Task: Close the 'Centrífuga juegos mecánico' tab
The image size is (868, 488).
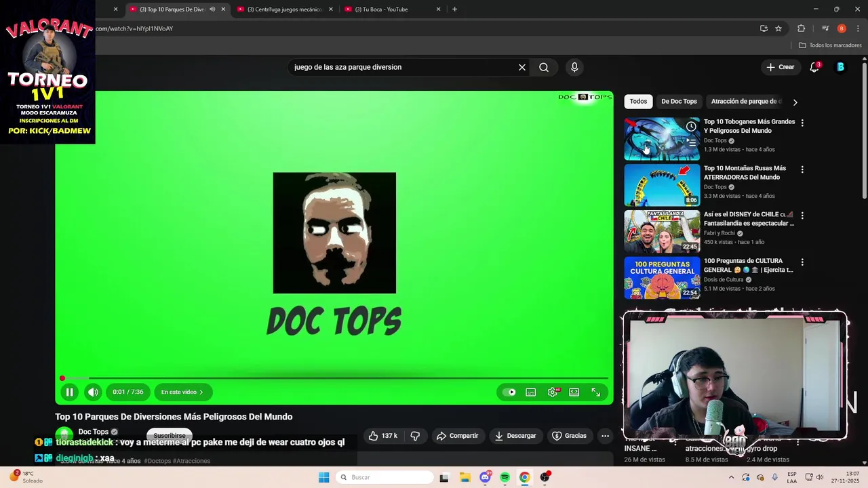Action: (x=331, y=9)
